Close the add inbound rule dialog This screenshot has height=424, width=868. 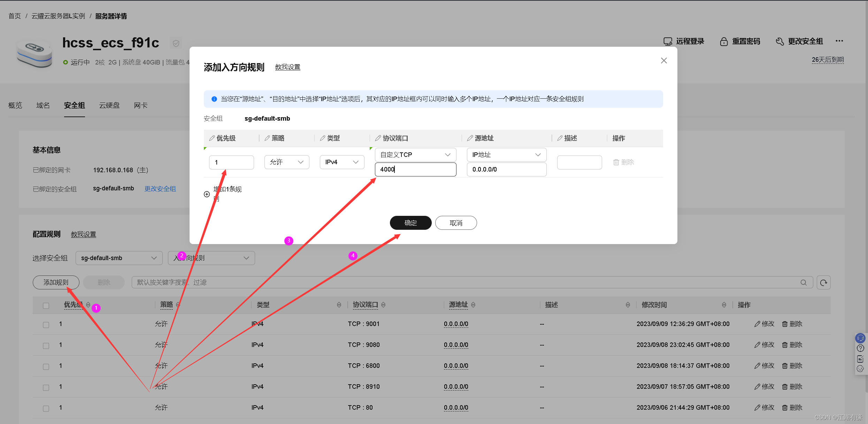coord(664,61)
